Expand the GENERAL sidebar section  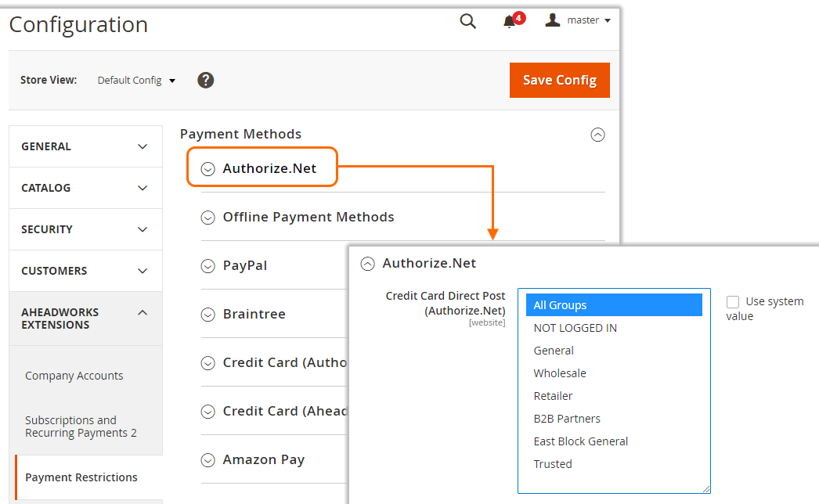[x=85, y=146]
